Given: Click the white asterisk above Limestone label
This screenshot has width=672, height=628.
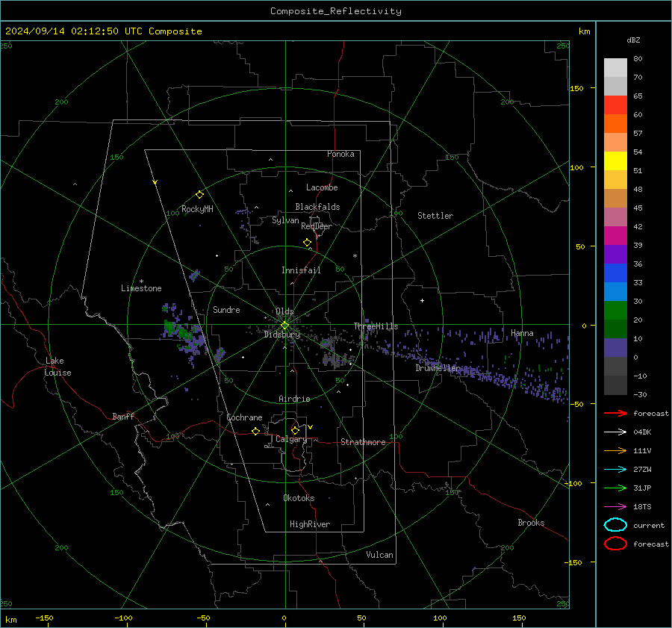Looking at the screenshot, I should [141, 282].
